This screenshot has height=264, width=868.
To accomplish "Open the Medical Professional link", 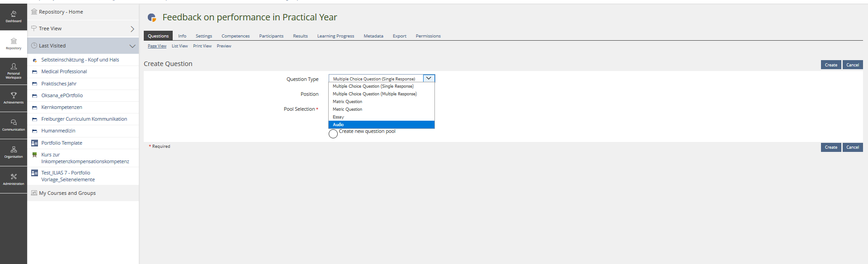I will pyautogui.click(x=64, y=71).
